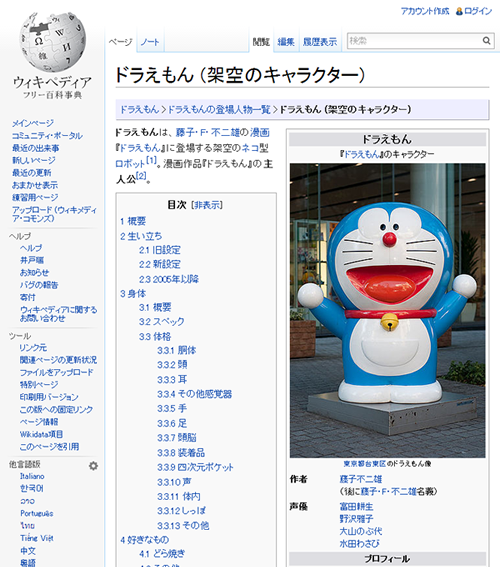The image size is (500, 567).
Task: Select the ページ tab
Action: click(x=120, y=42)
